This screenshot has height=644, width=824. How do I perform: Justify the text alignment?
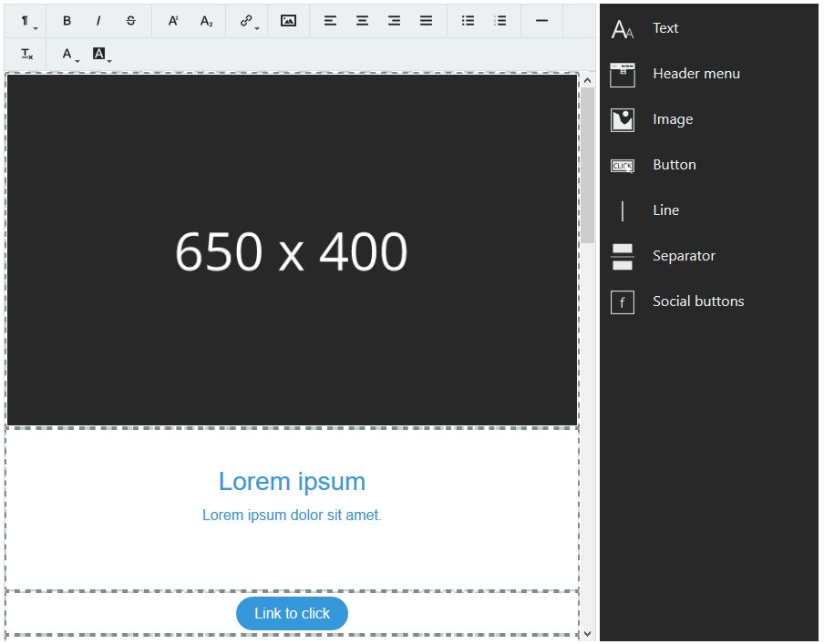[x=426, y=21]
